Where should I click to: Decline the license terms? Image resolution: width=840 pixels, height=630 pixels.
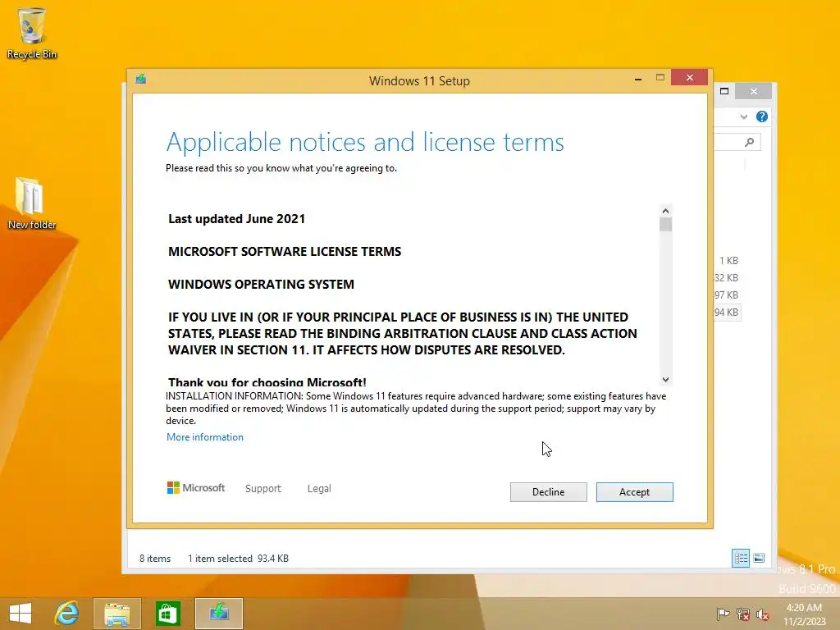(x=548, y=492)
